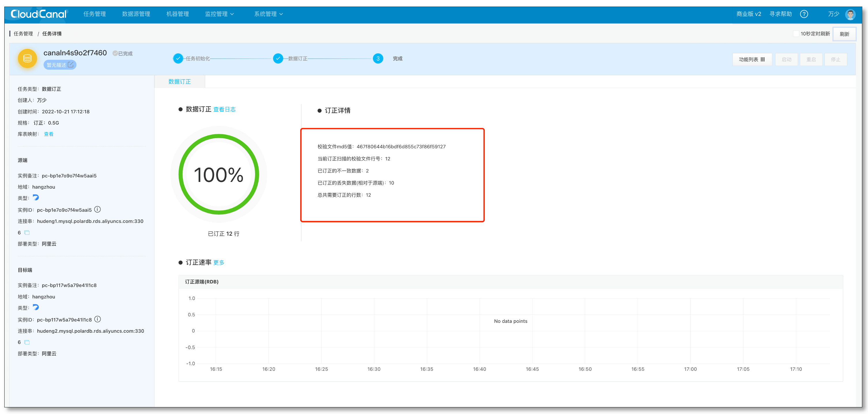The width and height of the screenshot is (868, 414).
Task: Click 寻求帮助 in the top bar
Action: tap(780, 14)
